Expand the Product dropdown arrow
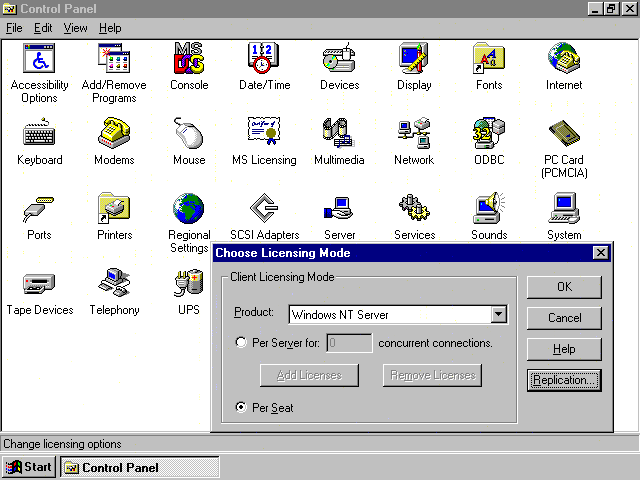Screen dimensions: 640x480 pos(498,314)
